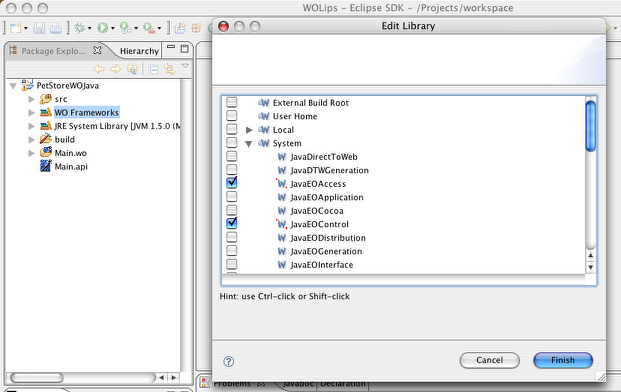Screen dimensions: 621x392
Task: Minimize the Package Explorer view
Action: (171, 47)
